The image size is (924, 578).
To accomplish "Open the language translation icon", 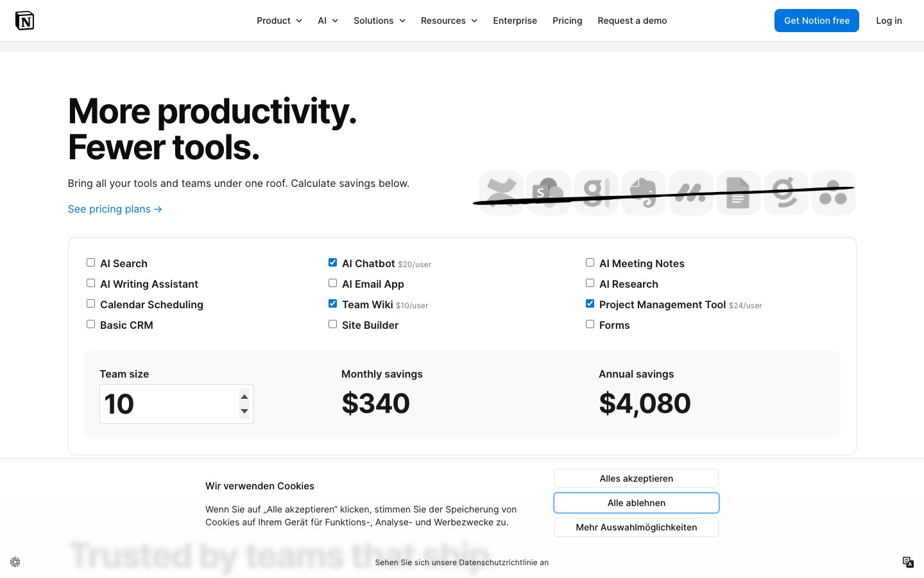I will pos(908,562).
